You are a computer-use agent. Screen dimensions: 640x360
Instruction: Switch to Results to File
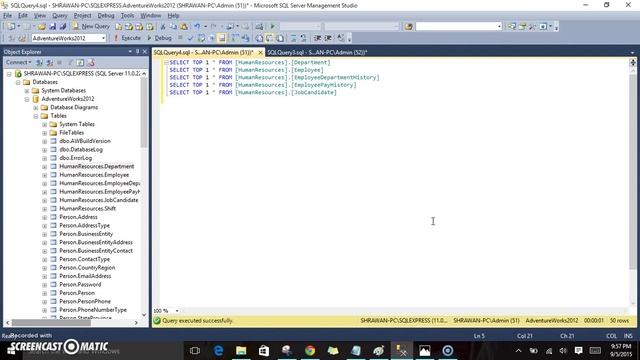pyautogui.click(x=280, y=38)
